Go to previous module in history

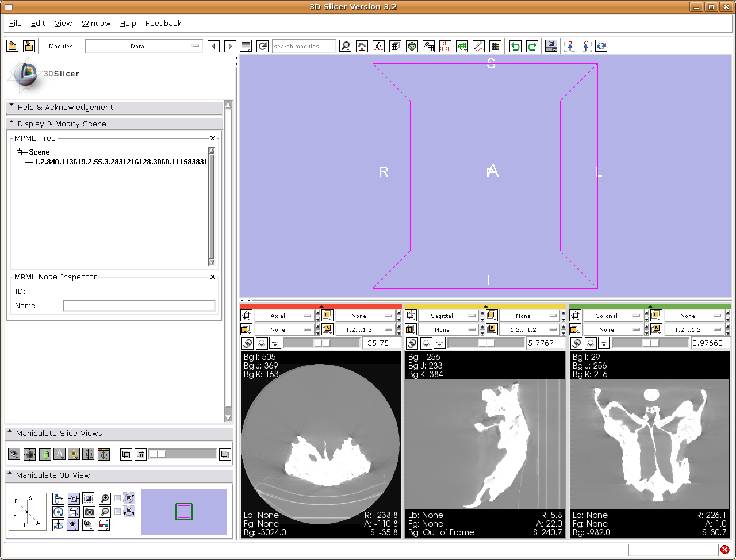tap(214, 46)
